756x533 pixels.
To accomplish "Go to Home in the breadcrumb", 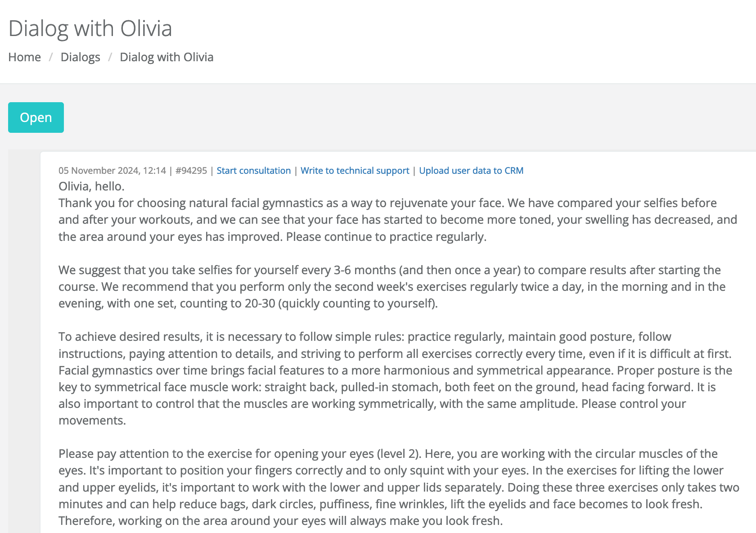I will click(25, 57).
